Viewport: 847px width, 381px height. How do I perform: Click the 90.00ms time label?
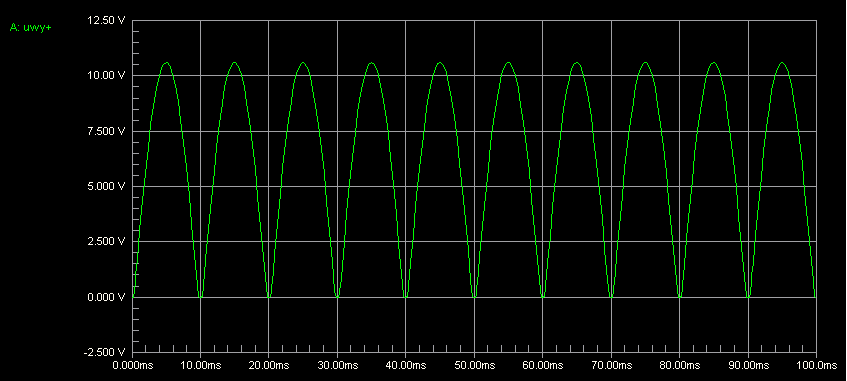pyautogui.click(x=748, y=365)
